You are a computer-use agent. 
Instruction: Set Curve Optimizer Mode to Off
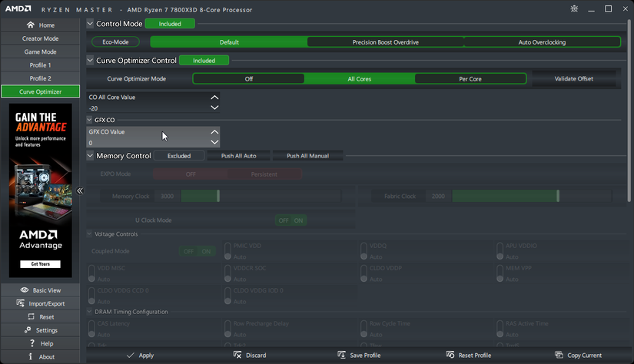(x=249, y=79)
